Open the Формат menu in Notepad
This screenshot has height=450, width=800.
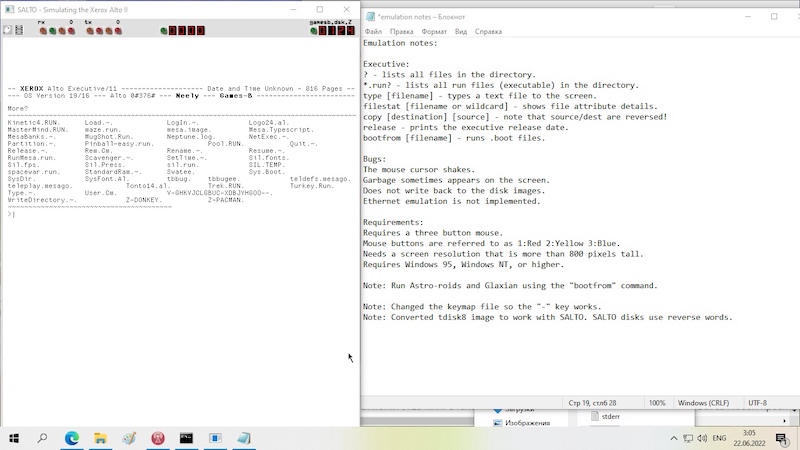[434, 32]
